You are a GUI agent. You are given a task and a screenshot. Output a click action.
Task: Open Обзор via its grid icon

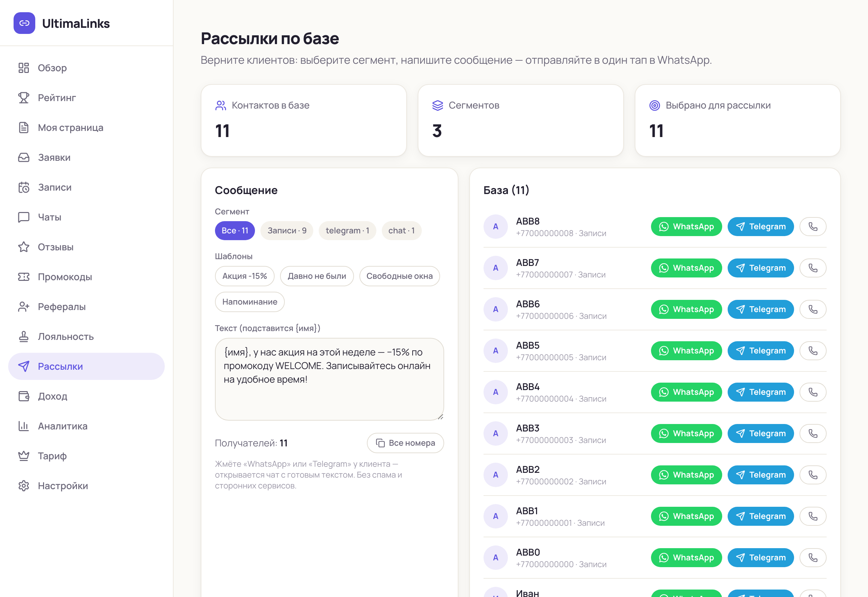tap(23, 68)
